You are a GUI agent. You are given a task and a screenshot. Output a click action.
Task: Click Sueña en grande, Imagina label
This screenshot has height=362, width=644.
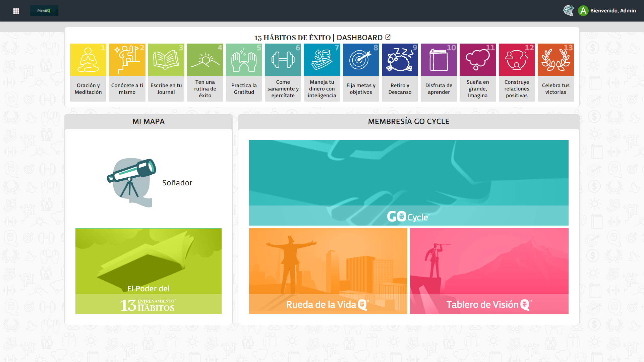point(478,89)
